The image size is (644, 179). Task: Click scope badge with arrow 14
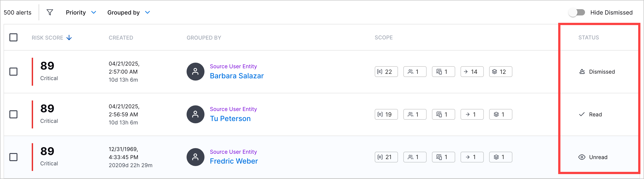472,72
